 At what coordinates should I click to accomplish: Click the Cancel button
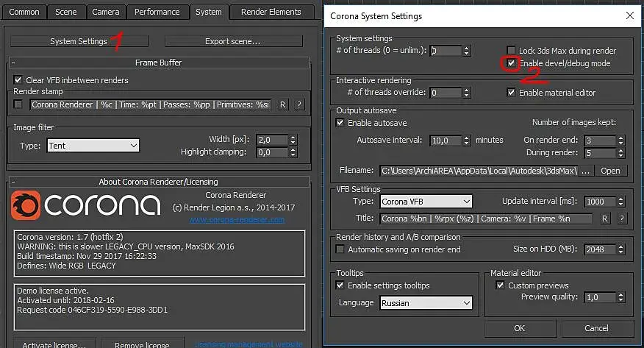click(x=597, y=328)
